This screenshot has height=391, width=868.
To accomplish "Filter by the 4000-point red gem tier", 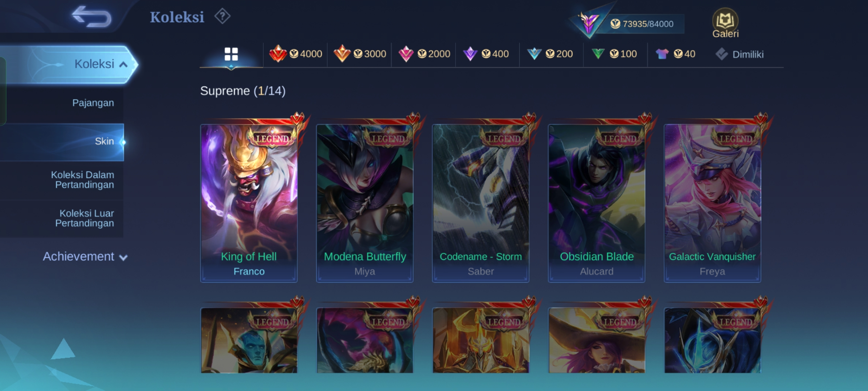I will [295, 54].
